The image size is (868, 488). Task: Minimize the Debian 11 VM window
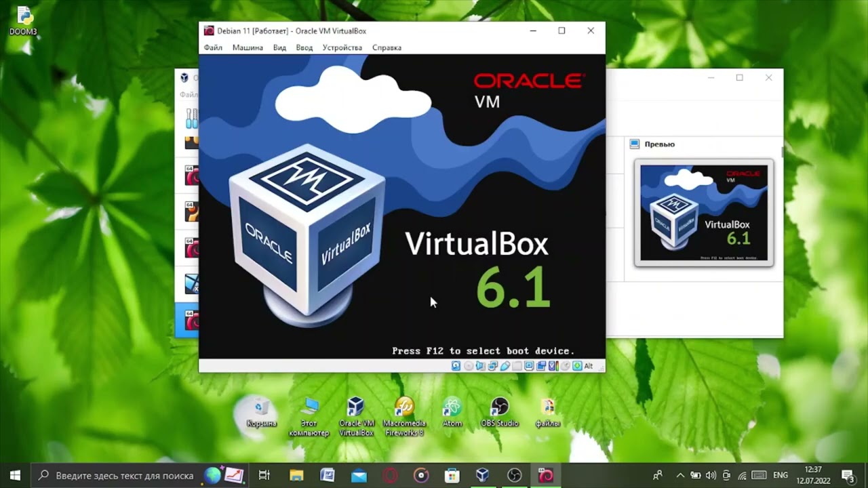click(x=533, y=30)
